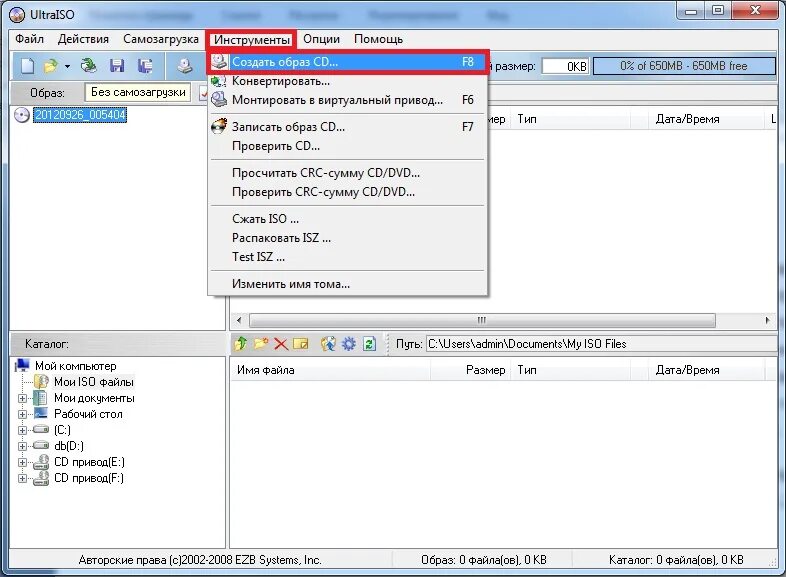Open the Опции menu

(x=321, y=39)
